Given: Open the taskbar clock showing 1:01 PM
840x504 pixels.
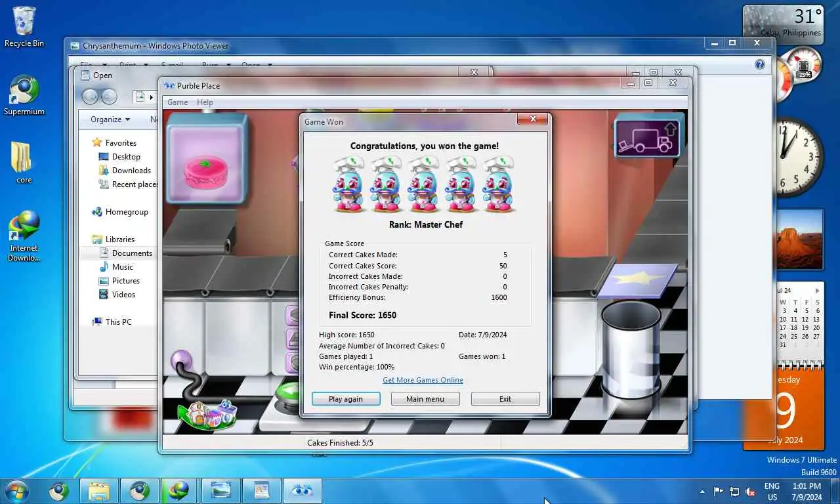Looking at the screenshot, I should tap(807, 492).
